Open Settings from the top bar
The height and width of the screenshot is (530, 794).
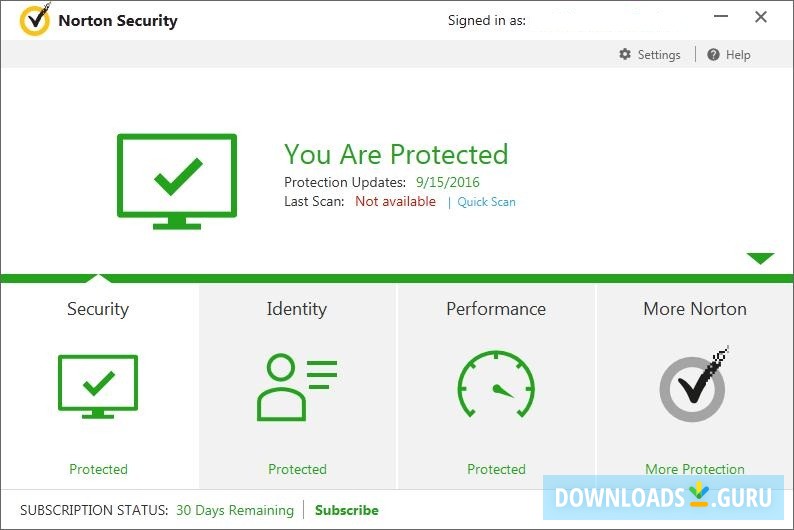659,55
